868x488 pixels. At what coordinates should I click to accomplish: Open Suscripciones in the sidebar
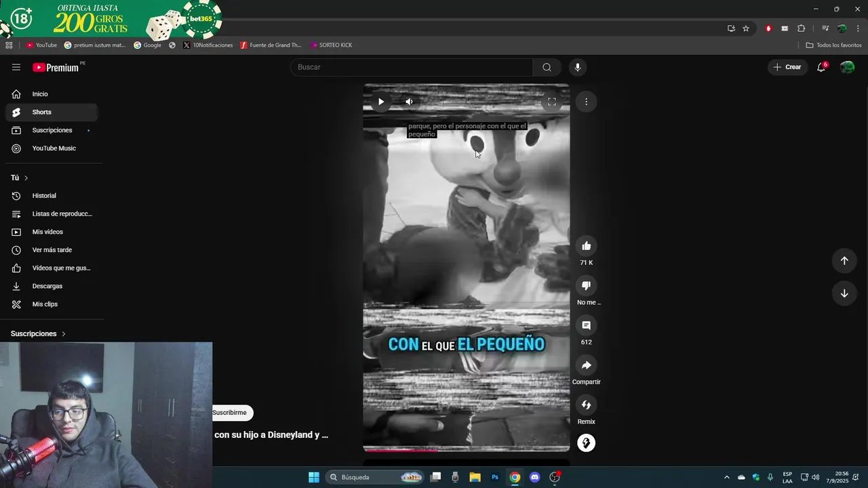52,130
